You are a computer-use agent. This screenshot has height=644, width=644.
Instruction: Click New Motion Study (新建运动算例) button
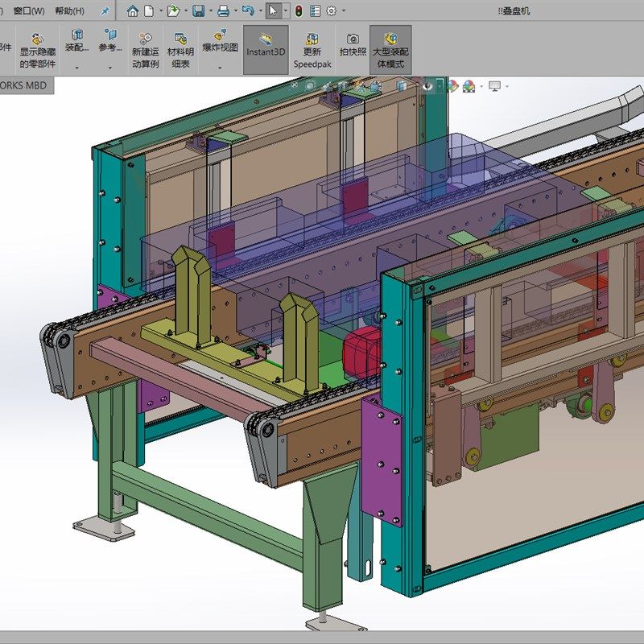point(145,50)
